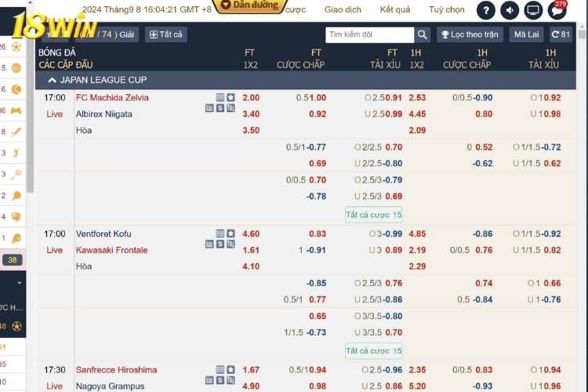Pick handicap 0/0.5 -0.90 in 1H for Machida
The image size is (588, 392).
click(483, 97)
